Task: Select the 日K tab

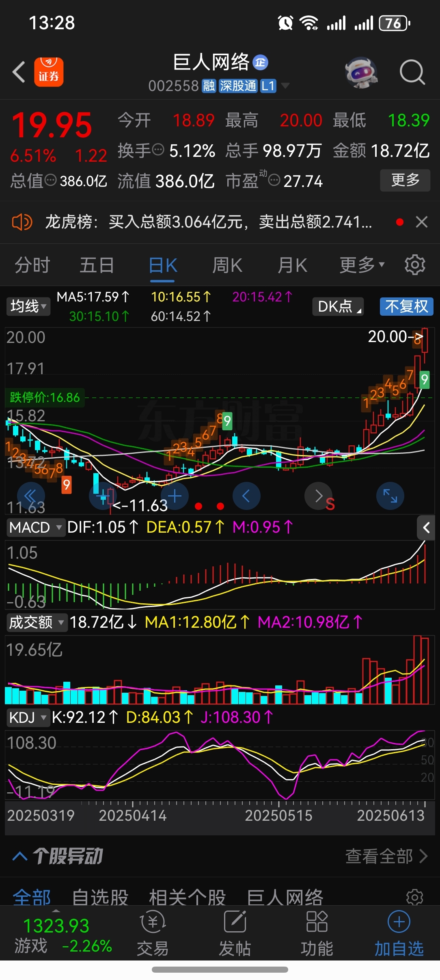Action: (163, 266)
